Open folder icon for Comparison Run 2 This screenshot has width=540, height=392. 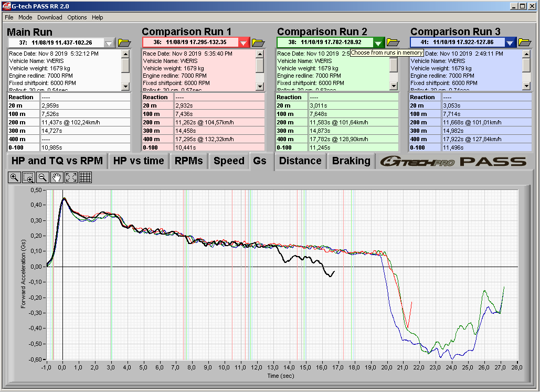393,43
